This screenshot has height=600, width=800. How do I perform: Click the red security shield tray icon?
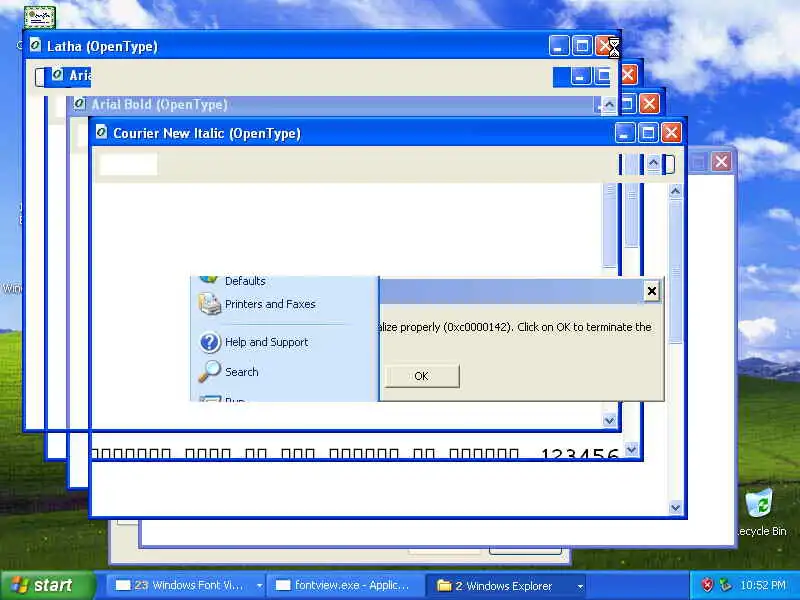click(x=707, y=585)
